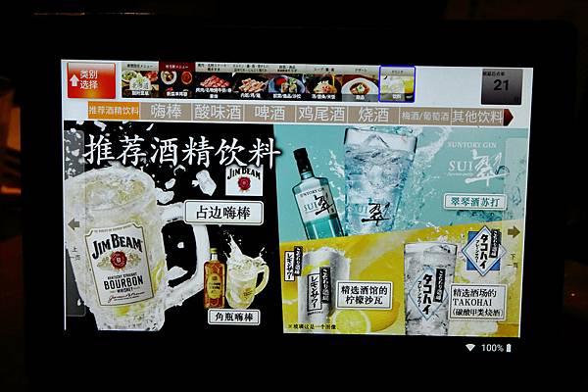Tap the blue diamond タコハイ logo
Screen dimensions: 588x392
484,251
